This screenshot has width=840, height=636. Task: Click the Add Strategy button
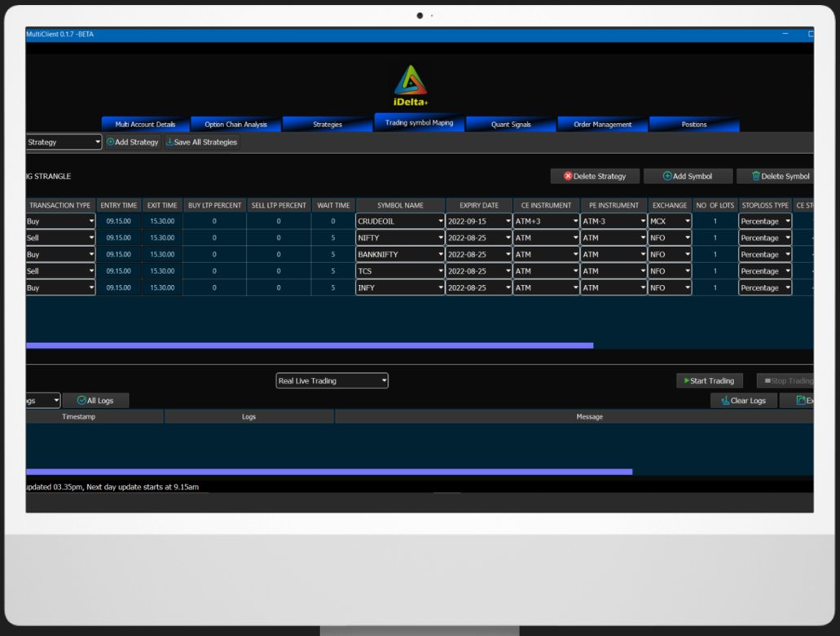(x=132, y=142)
